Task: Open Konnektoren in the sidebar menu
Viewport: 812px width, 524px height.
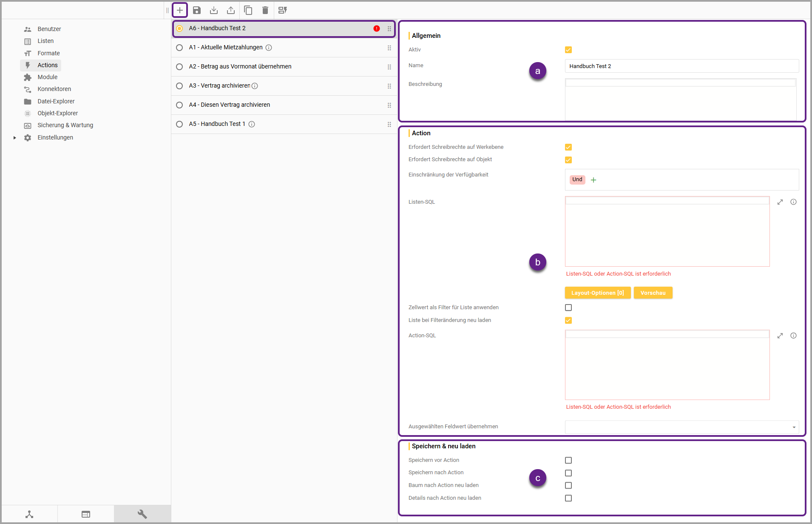Action: [x=54, y=89]
